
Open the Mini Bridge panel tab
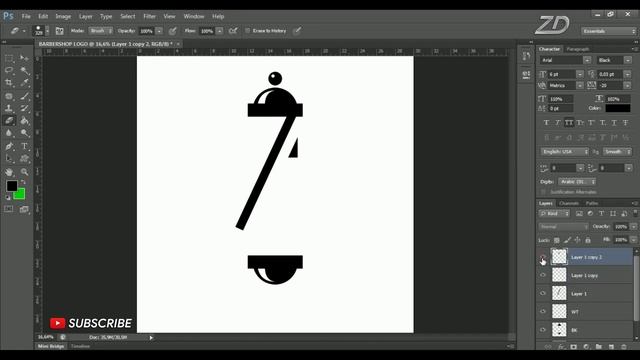tap(51, 347)
